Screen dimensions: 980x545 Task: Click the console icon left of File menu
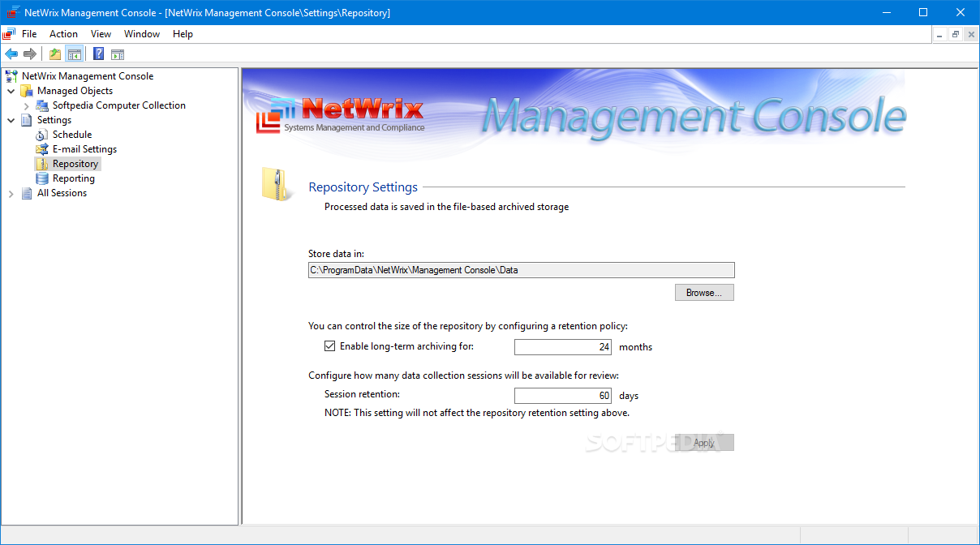pyautogui.click(x=9, y=34)
